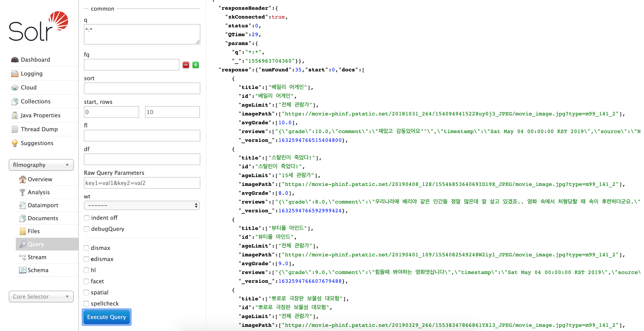The width and height of the screenshot is (644, 331).
Task: Enable the debugQuery checkbox
Action: point(86,228)
